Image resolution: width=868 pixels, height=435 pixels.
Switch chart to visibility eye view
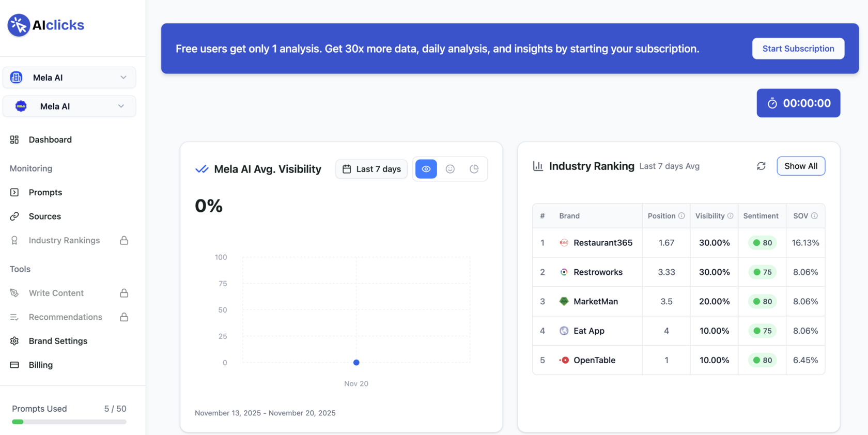426,169
